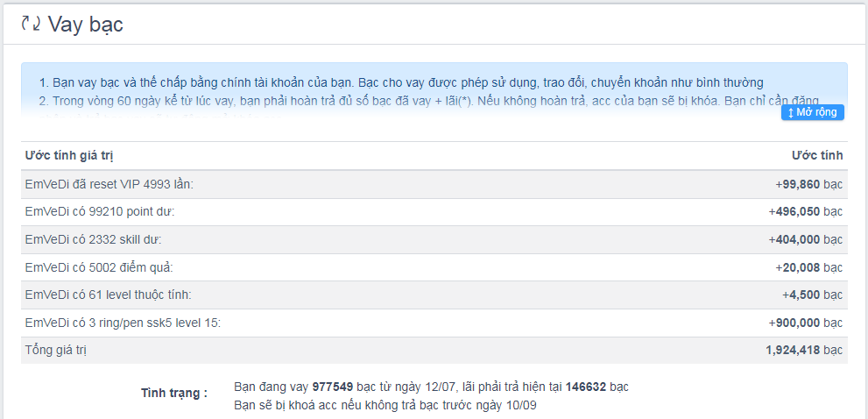Viewport: 868px width, 419px height.
Task: Select the first rule line in blue notice
Action: [400, 82]
